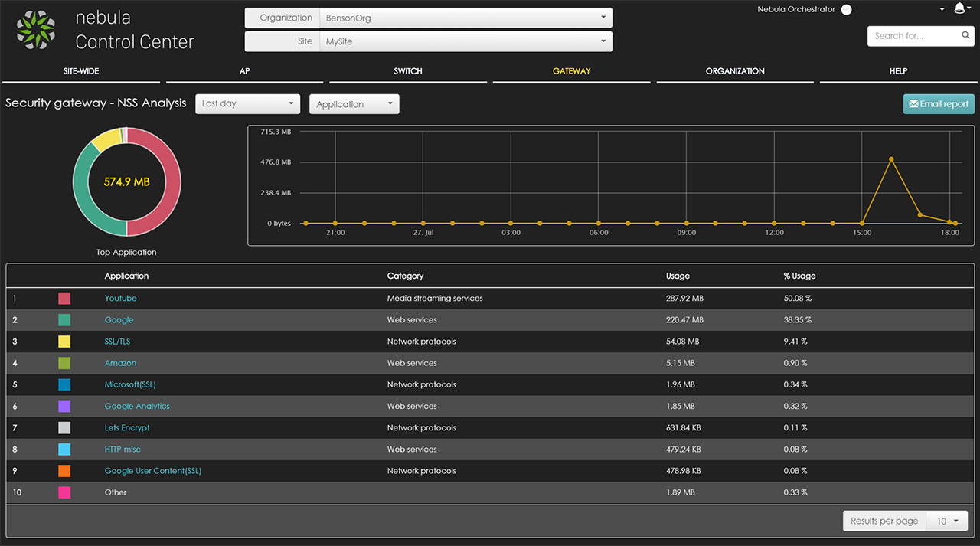Open the Google User Content(SSL) link
980x546 pixels.
click(153, 471)
